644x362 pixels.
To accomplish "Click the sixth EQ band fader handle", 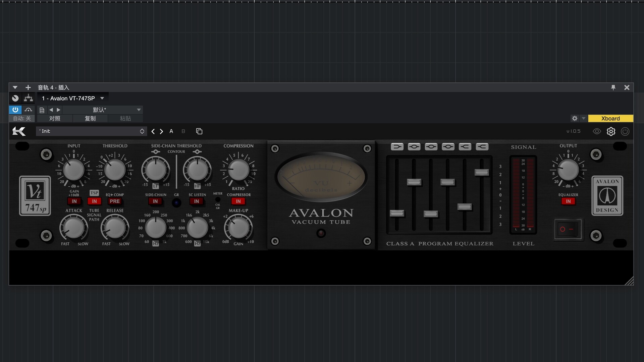I will pos(482,172).
